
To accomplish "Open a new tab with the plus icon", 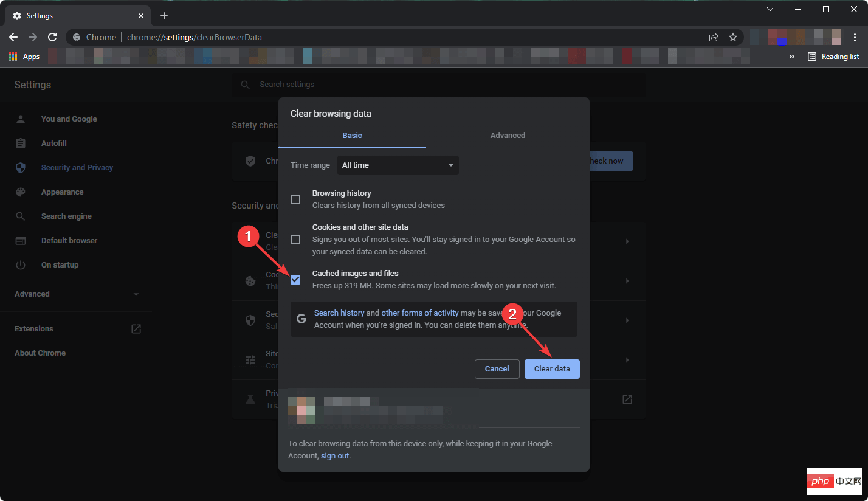I will point(164,16).
